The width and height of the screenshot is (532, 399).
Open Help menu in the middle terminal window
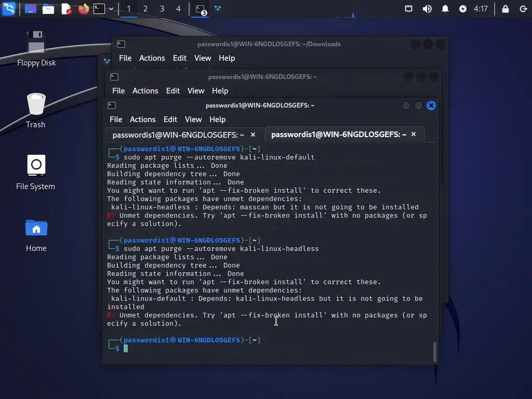coord(220,91)
